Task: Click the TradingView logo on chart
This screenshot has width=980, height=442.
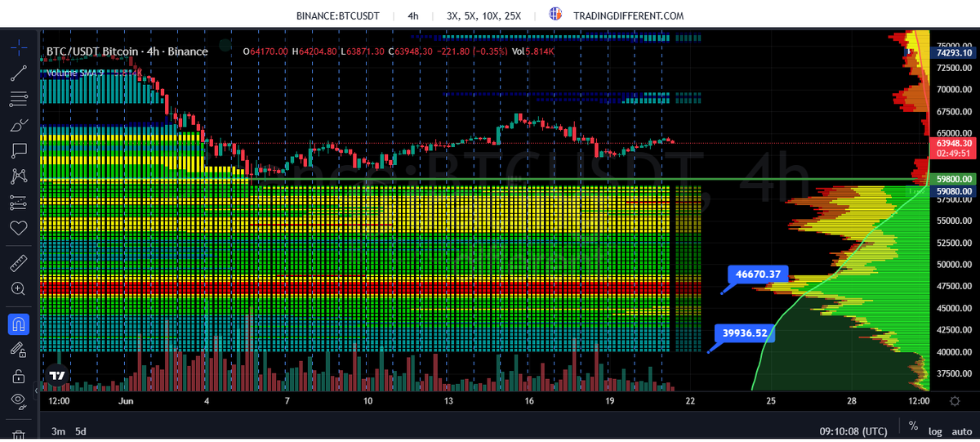Action: point(56,377)
